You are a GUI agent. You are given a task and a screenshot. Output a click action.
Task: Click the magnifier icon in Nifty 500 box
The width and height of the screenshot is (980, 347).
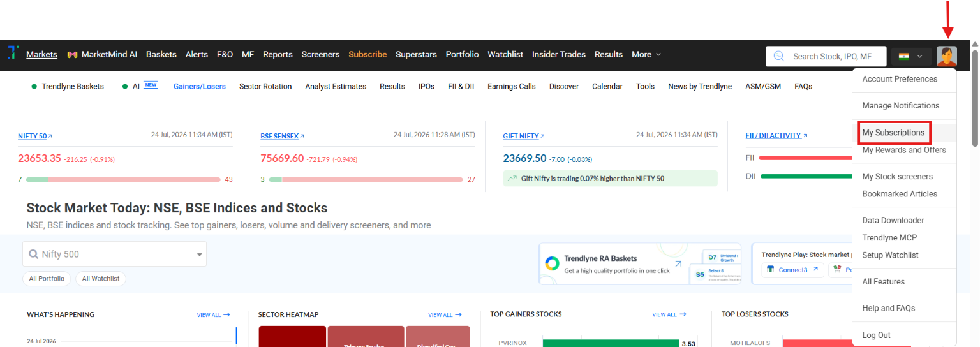(34, 254)
